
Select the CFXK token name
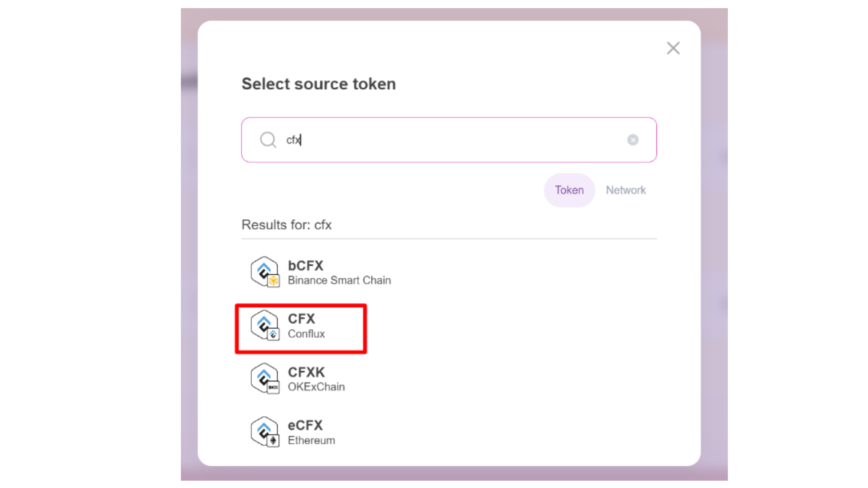point(306,372)
